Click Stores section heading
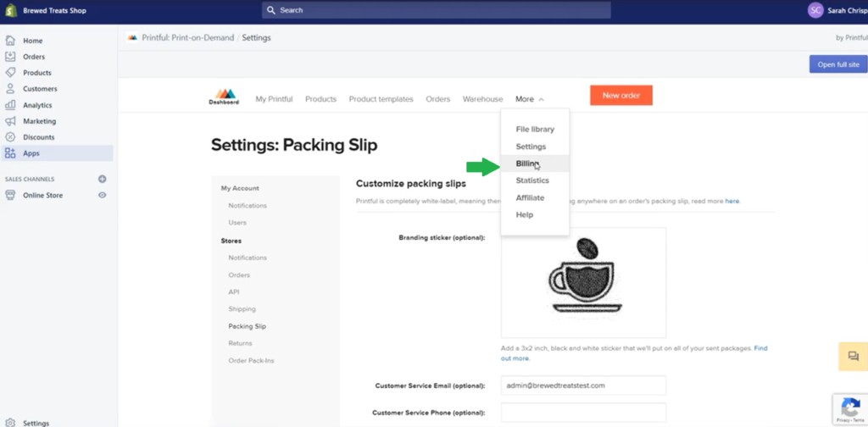 [231, 241]
